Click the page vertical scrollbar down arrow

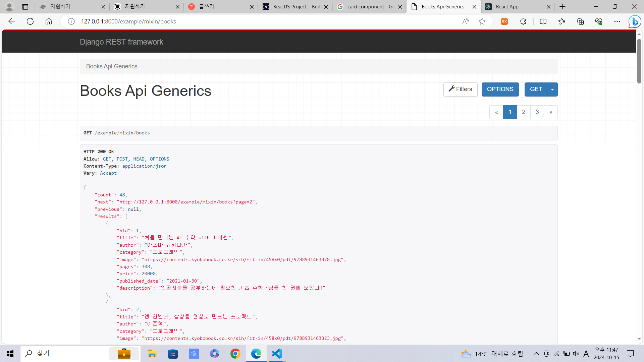[x=639, y=339]
